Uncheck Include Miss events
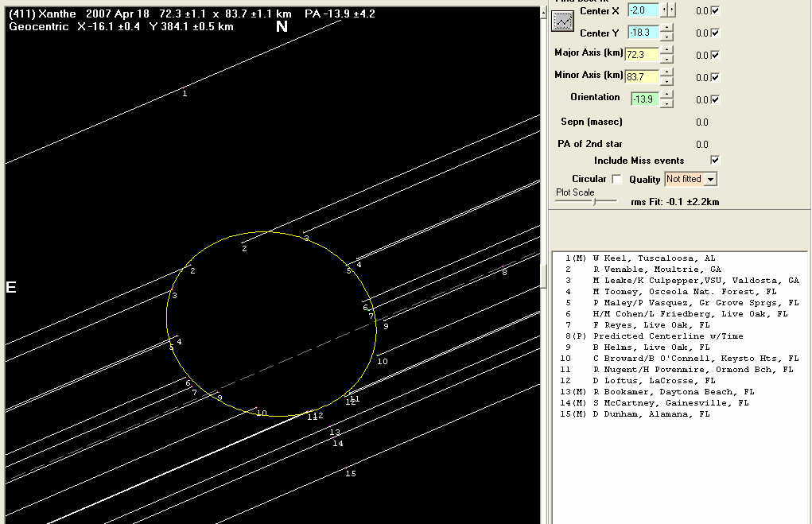Viewport: 812px width, 524px height. click(x=715, y=160)
